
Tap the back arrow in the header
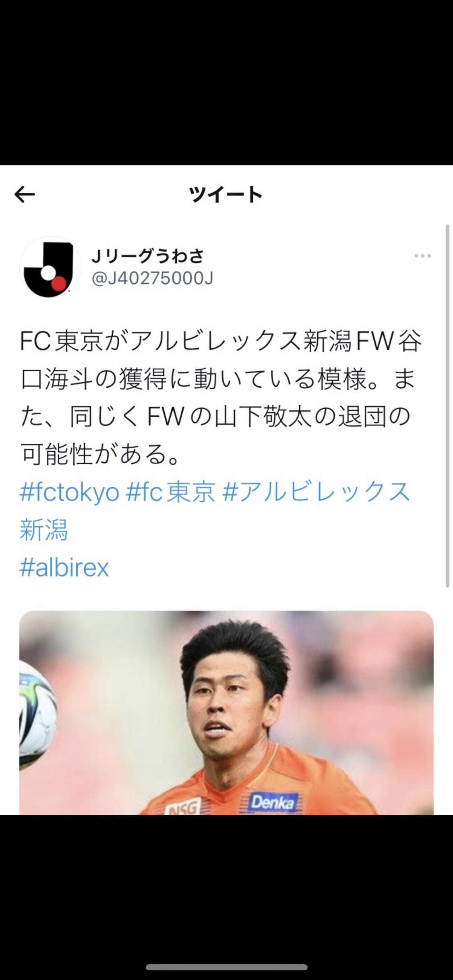pos(25,195)
